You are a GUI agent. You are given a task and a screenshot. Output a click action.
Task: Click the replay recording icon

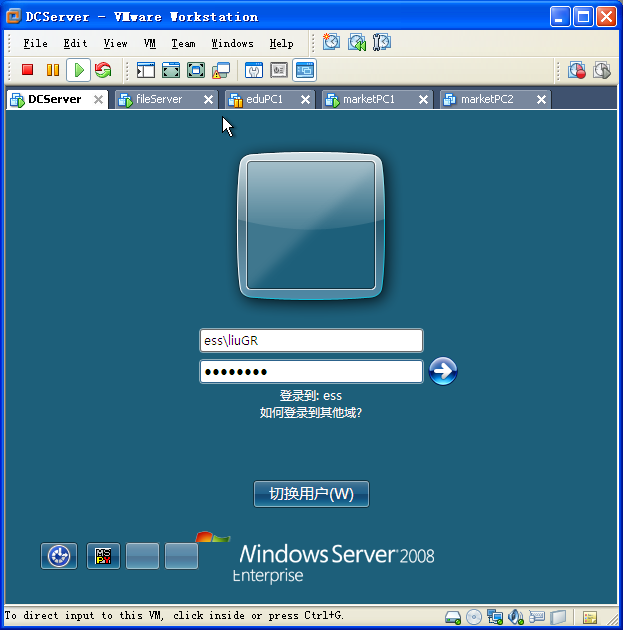point(602,70)
